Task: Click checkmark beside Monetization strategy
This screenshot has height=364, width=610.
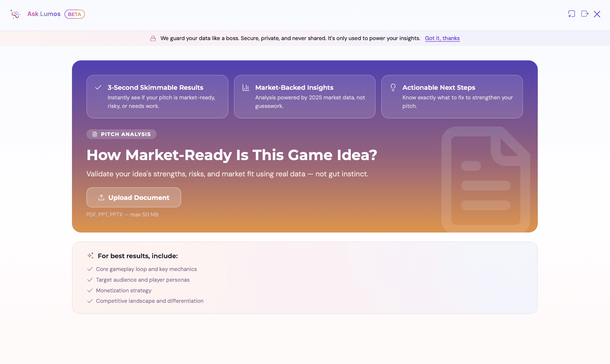Action: click(x=90, y=291)
